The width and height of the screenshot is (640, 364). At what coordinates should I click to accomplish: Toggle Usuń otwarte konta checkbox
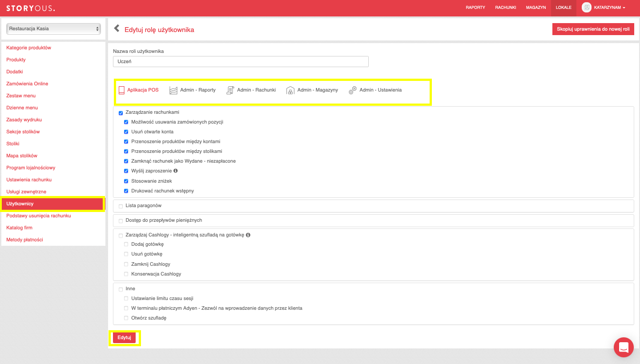(126, 132)
